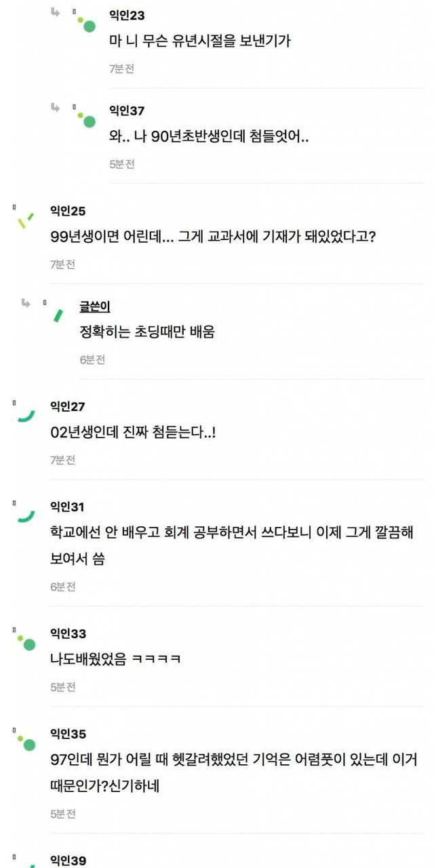434x868 pixels.
Task: Click the 6분 전 timestamp under 글쓴이's reply
Action: (x=92, y=360)
